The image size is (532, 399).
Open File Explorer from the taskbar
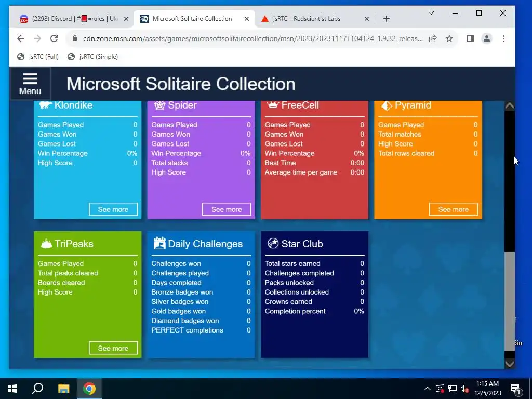point(63,389)
